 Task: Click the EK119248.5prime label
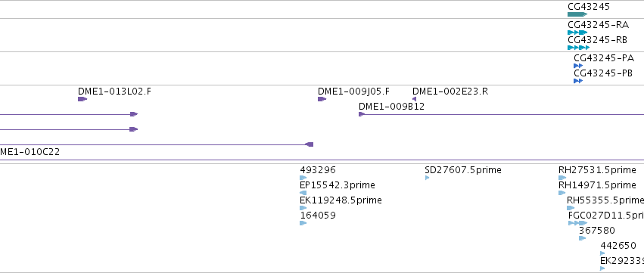[341, 200]
